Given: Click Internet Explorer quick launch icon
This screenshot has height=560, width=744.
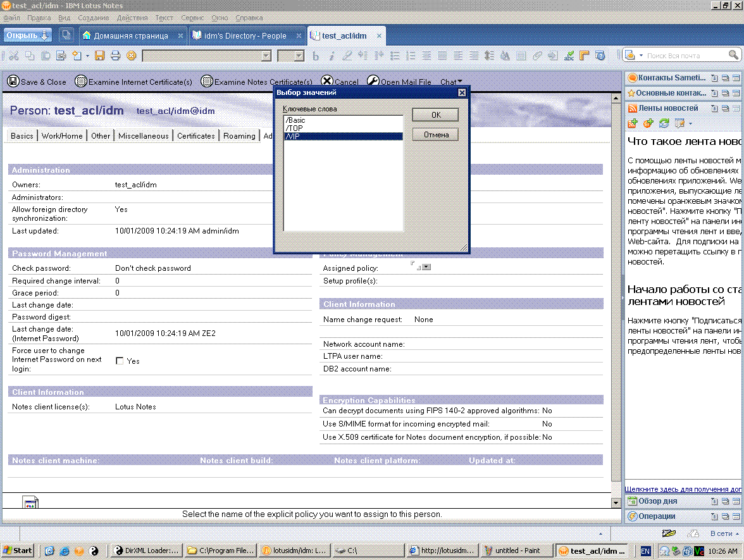Looking at the screenshot, I should coord(65,551).
